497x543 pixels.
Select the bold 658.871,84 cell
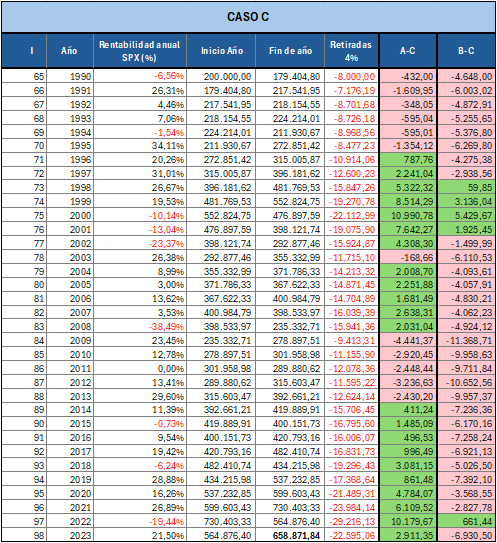click(x=290, y=535)
